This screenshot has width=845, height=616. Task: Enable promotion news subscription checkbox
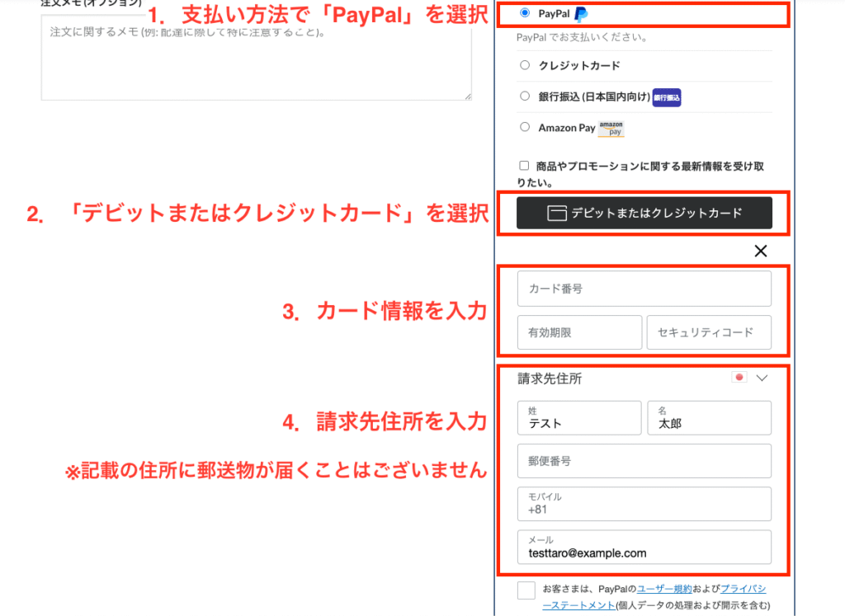(524, 166)
